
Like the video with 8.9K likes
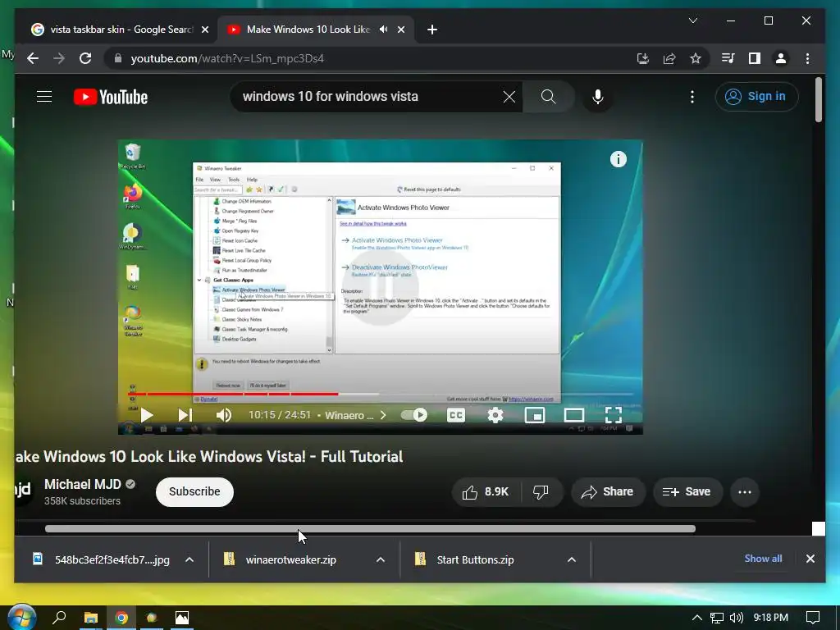pos(486,492)
